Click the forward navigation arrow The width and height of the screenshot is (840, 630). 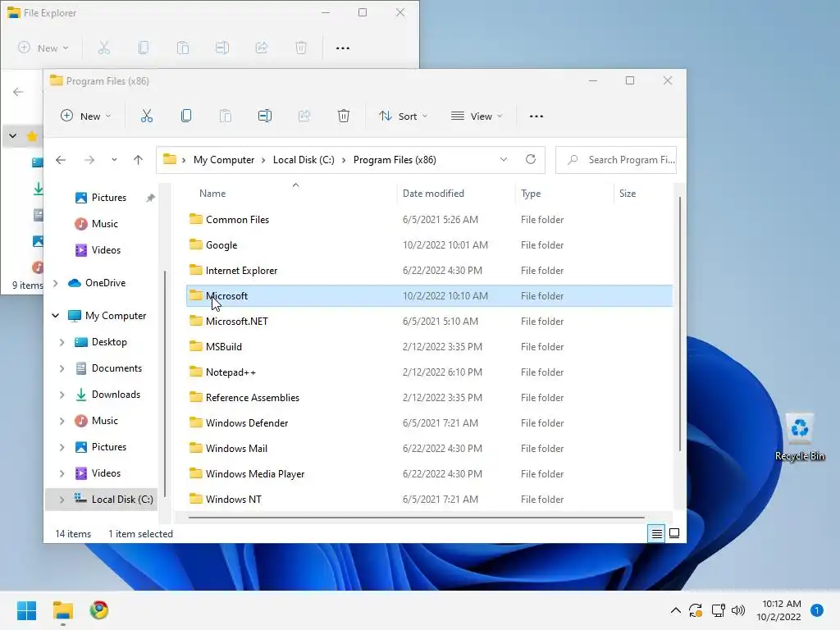89,160
